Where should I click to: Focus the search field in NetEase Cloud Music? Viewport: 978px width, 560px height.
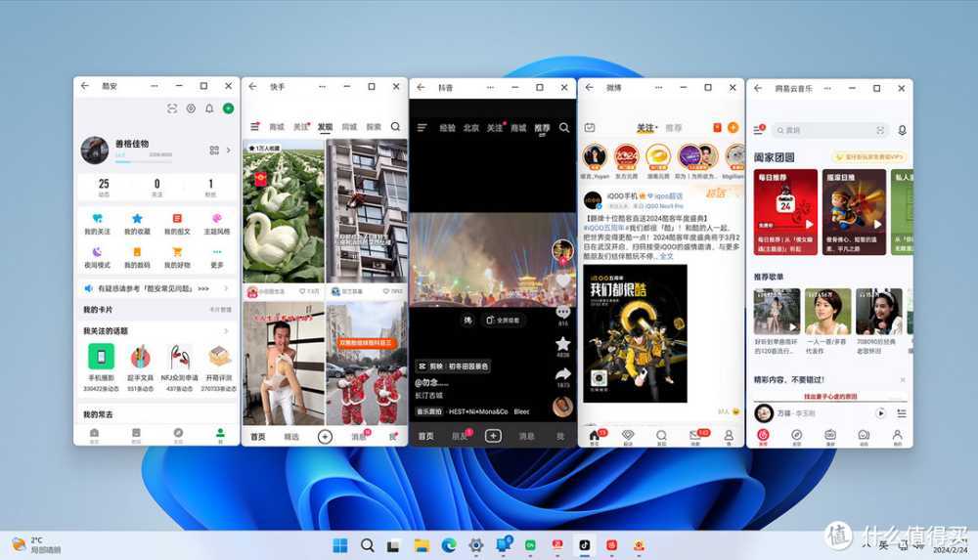coord(829,130)
